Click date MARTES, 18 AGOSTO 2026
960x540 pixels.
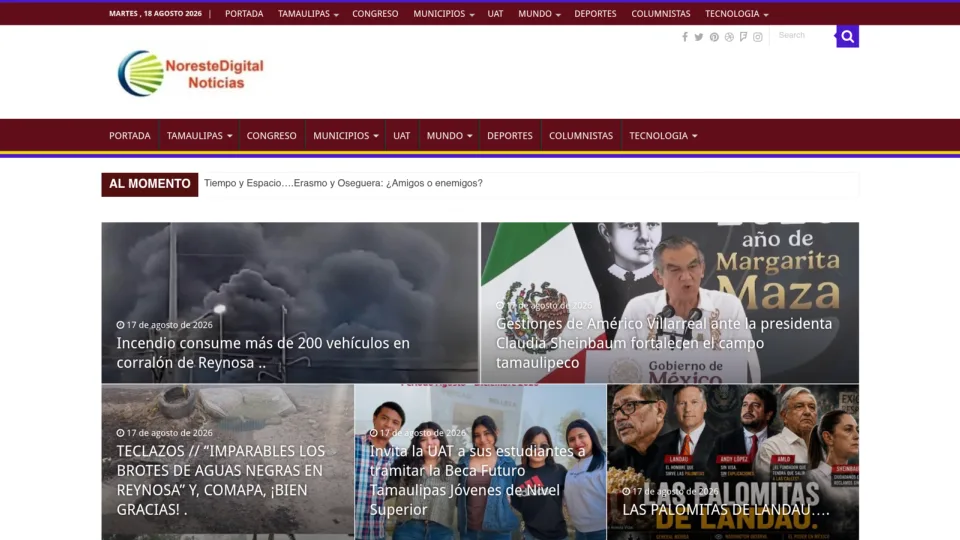[x=156, y=13]
